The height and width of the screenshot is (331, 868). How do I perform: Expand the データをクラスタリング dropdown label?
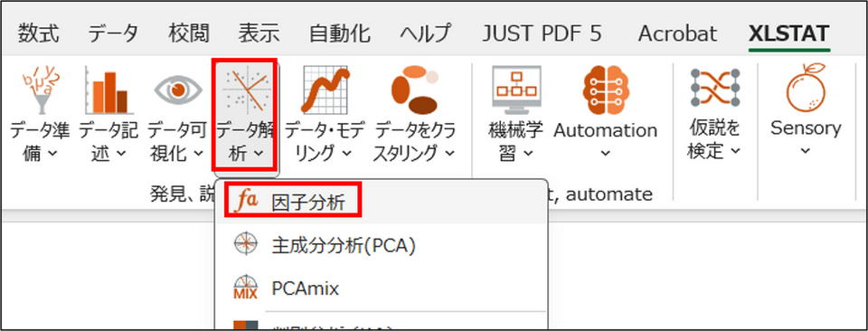coord(414,142)
